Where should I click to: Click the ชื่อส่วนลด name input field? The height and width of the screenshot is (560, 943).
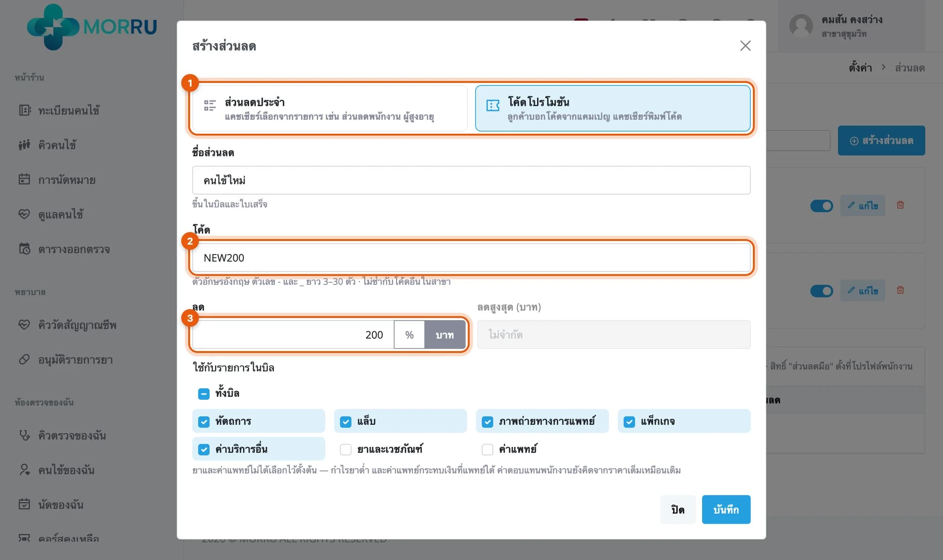(471, 180)
